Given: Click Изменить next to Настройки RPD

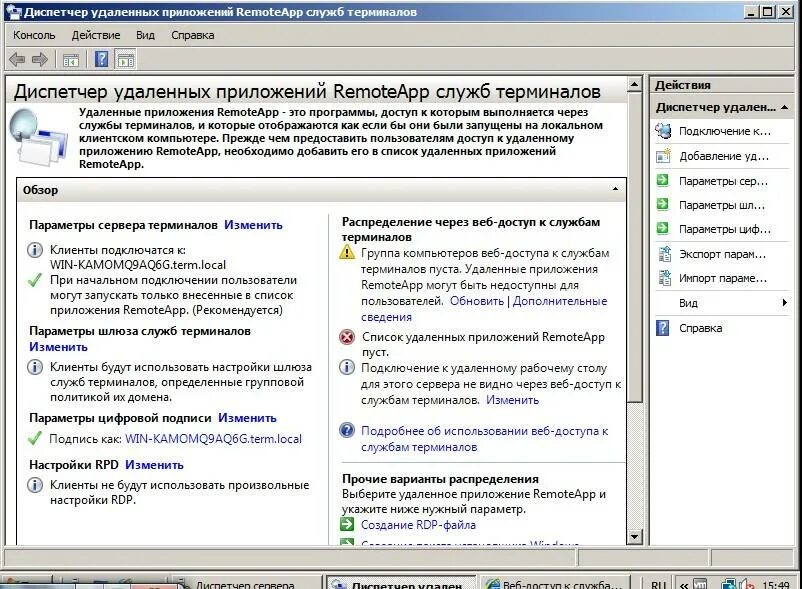Looking at the screenshot, I should tap(154, 465).
